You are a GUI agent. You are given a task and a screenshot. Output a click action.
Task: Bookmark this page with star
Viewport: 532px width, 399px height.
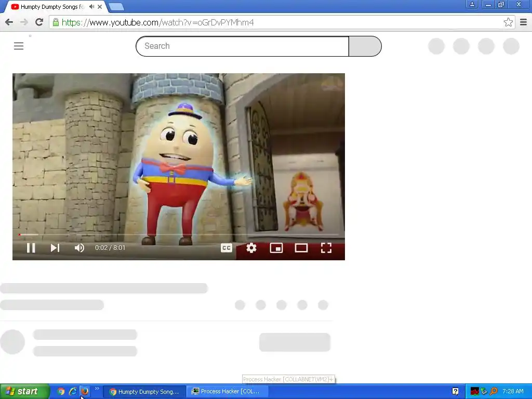point(508,22)
